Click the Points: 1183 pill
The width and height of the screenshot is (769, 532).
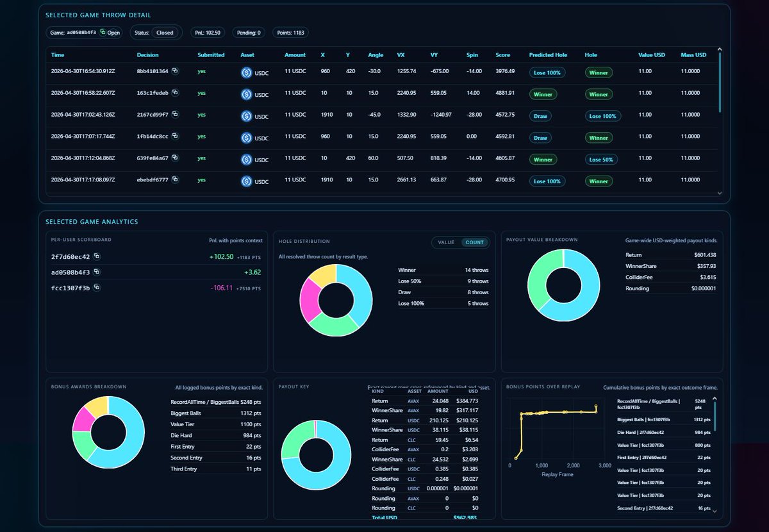[292, 32]
